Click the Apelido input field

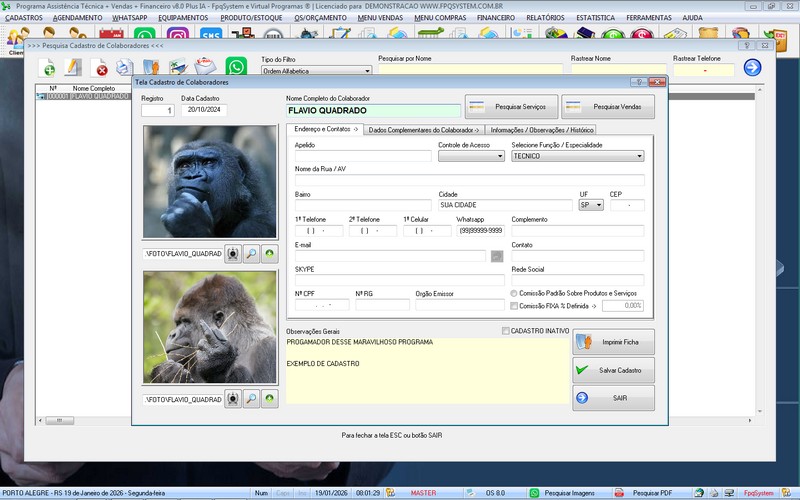(363, 156)
